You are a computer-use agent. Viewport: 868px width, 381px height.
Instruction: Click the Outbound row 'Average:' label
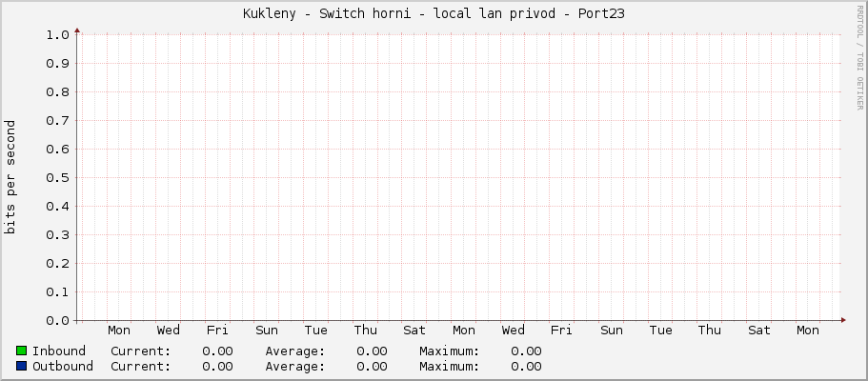point(295,367)
